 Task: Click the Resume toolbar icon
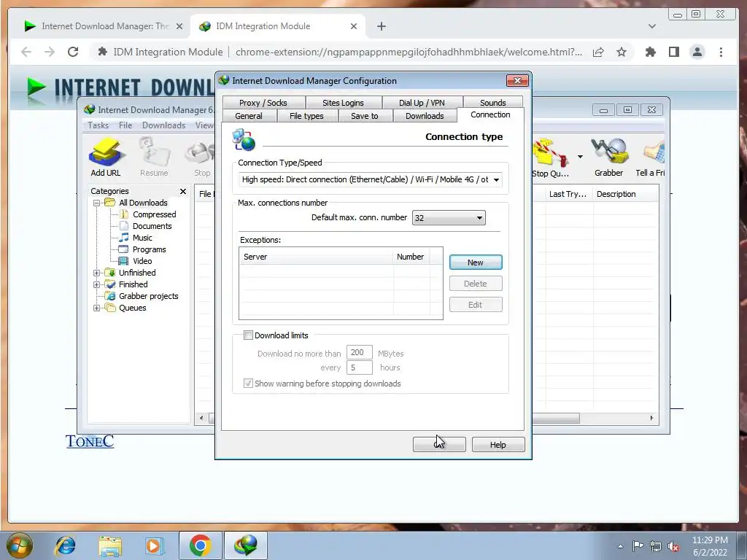pos(154,157)
